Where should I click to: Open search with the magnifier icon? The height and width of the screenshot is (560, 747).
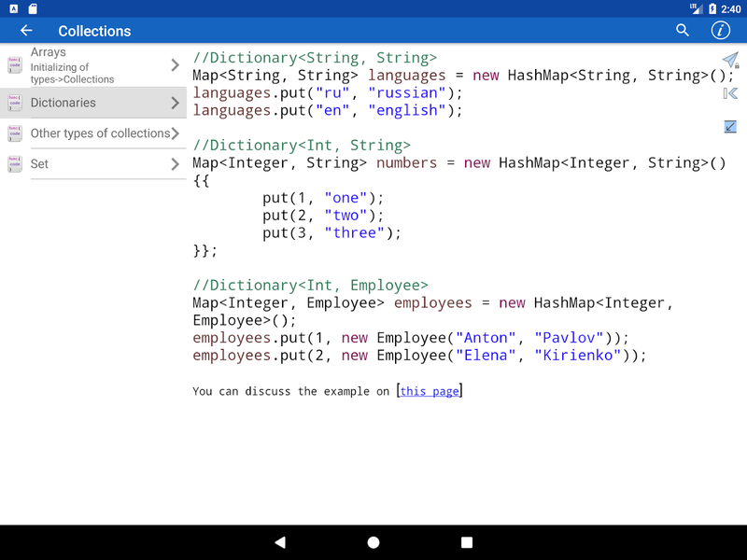tap(683, 31)
